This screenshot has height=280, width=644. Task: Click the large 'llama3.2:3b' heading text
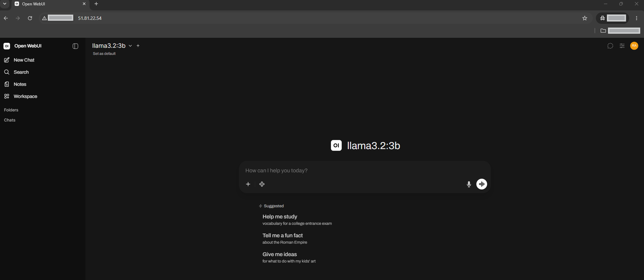374,145
